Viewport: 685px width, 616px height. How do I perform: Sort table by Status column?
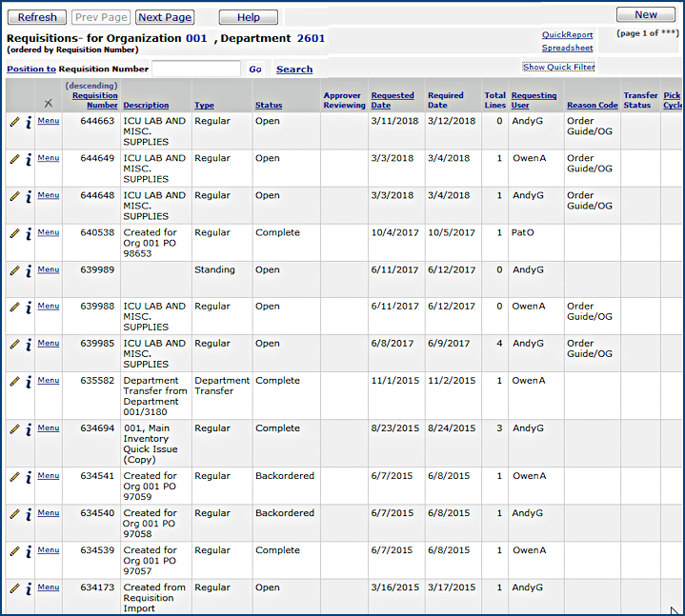coord(269,106)
